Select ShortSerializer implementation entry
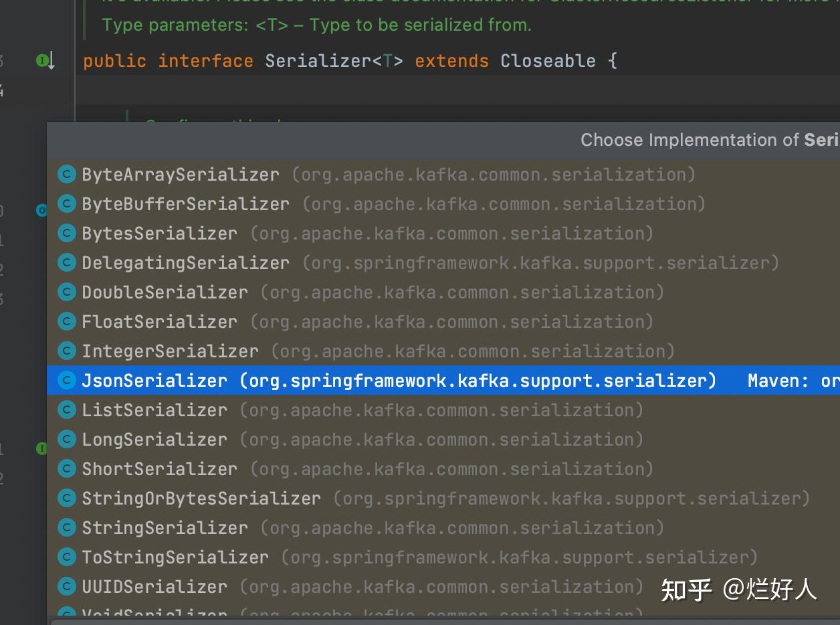Viewport: 840px width, 625px height. tap(159, 469)
